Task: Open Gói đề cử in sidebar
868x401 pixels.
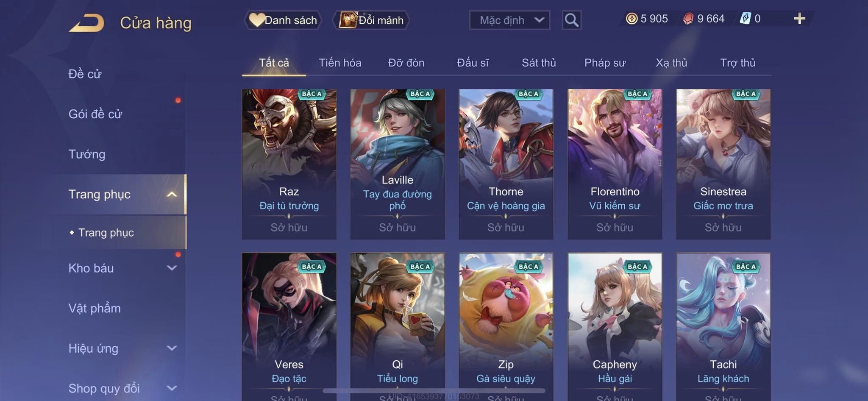Action: [95, 114]
